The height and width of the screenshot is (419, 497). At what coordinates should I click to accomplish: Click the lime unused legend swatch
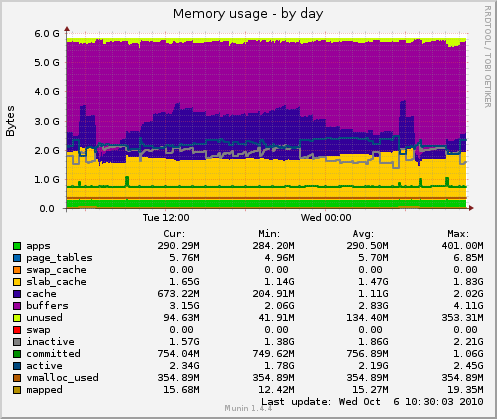[x=17, y=318]
